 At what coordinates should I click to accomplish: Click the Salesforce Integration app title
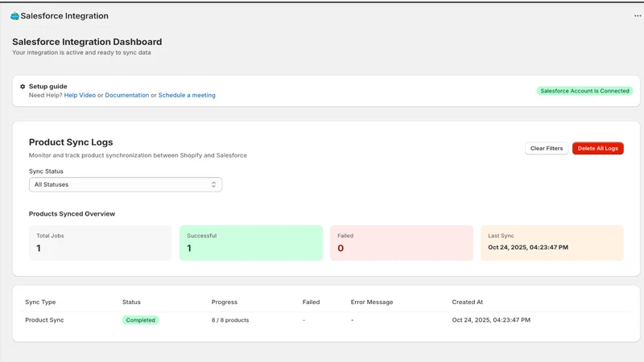[x=64, y=16]
